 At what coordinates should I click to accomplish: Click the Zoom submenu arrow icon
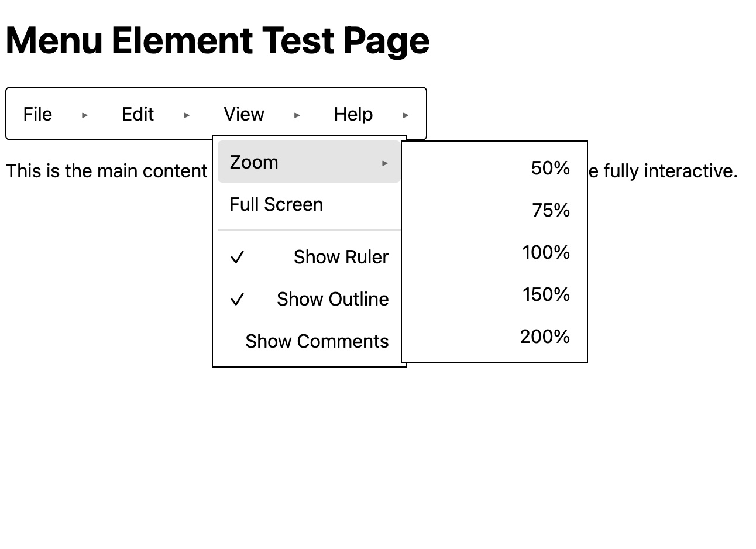(385, 163)
